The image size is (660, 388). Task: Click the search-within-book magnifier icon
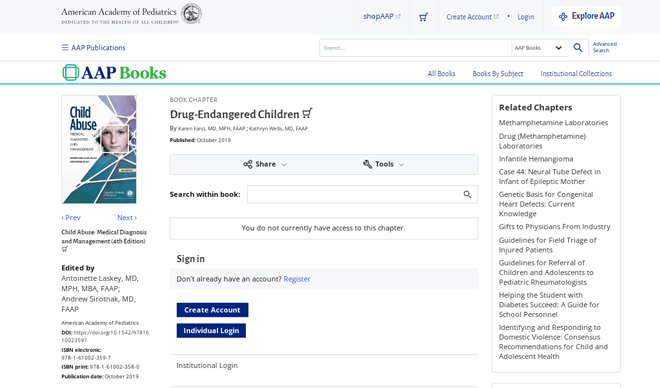(x=467, y=194)
